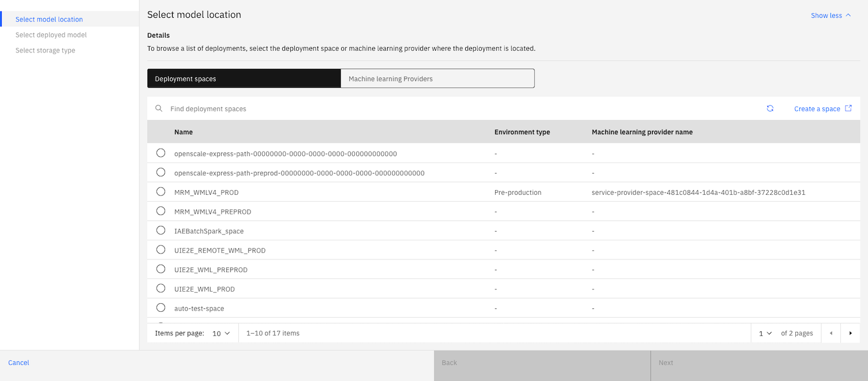Select the auto-test-space radio button
This screenshot has width=868, height=381.
pos(161,308)
